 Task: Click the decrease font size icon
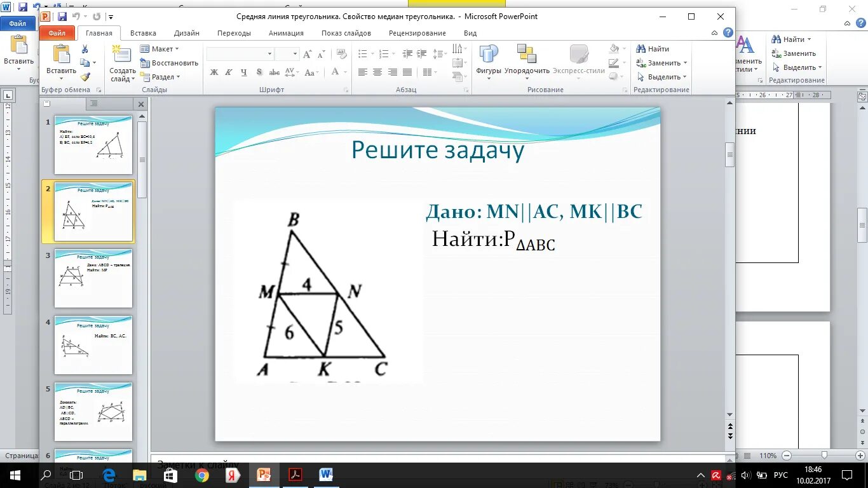click(x=321, y=54)
